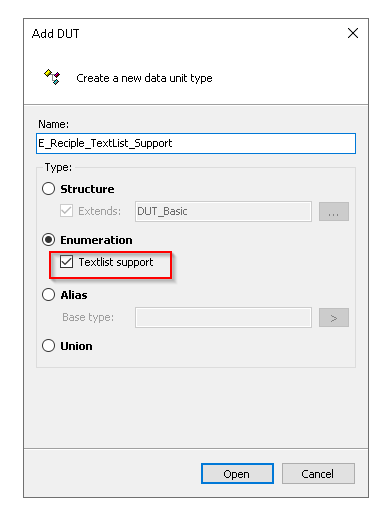
Task: Select the Enumeration radio button
Action: coord(49,240)
